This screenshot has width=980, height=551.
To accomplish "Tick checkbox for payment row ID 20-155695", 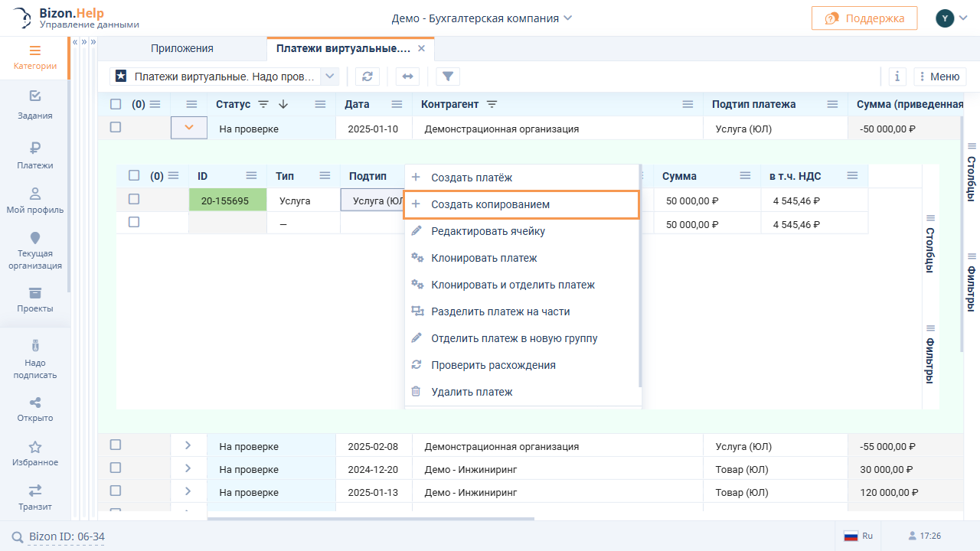I will pos(134,199).
